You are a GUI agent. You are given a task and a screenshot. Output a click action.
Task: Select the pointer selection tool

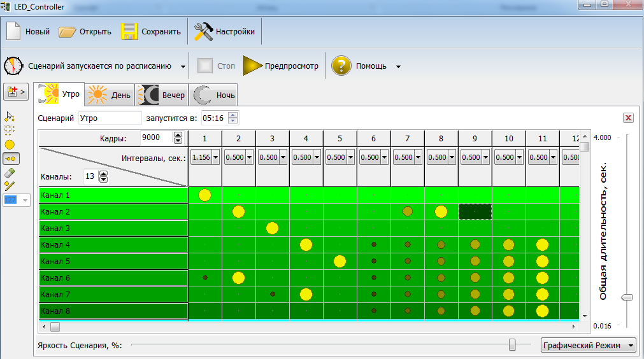point(10,117)
